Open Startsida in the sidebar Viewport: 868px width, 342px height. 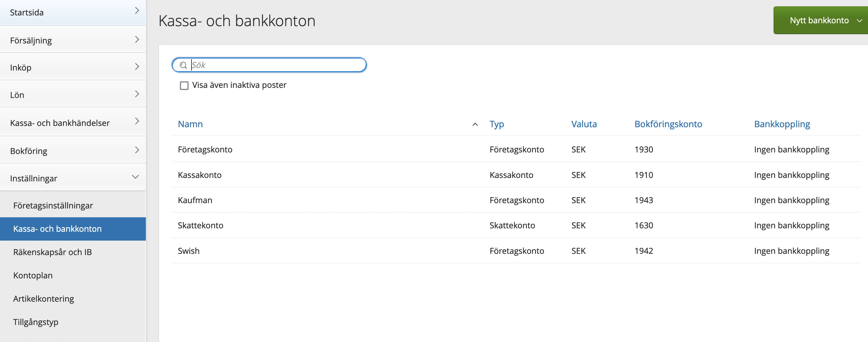coord(73,13)
